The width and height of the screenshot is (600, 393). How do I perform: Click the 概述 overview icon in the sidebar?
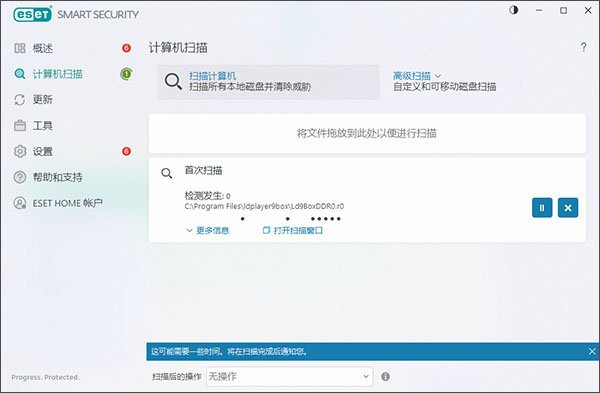click(20, 48)
